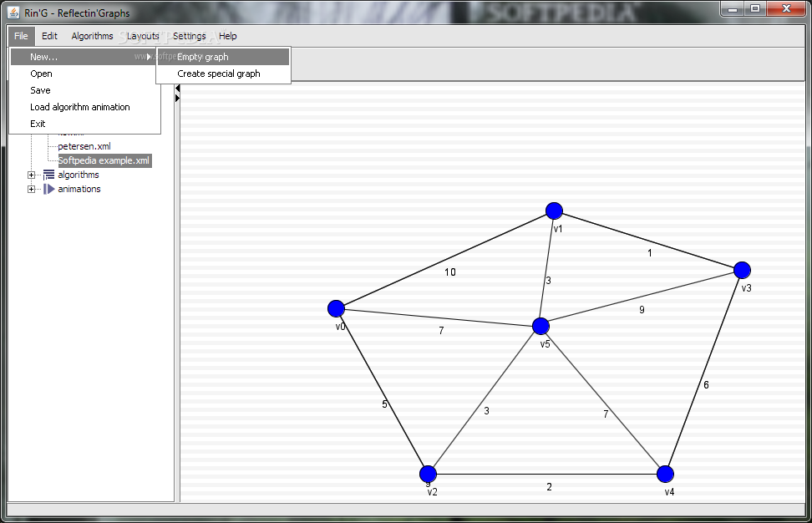
Task: Open the File menu
Action: pyautogui.click(x=21, y=36)
